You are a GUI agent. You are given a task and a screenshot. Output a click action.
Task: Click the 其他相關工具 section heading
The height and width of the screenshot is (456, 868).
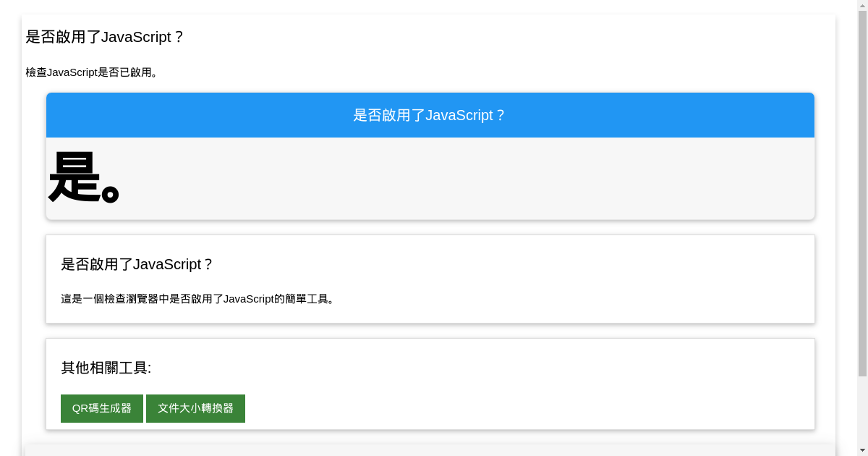pyautogui.click(x=106, y=368)
